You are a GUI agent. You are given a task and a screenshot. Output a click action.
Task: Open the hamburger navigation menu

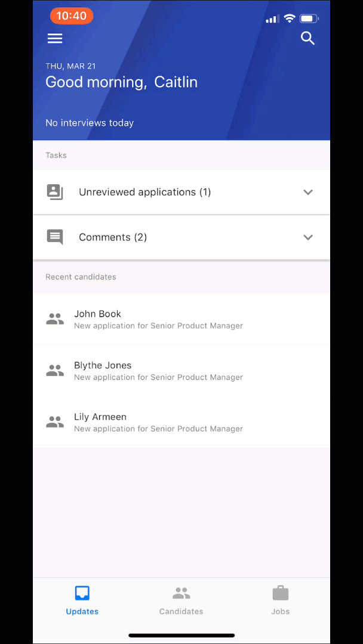[55, 39]
